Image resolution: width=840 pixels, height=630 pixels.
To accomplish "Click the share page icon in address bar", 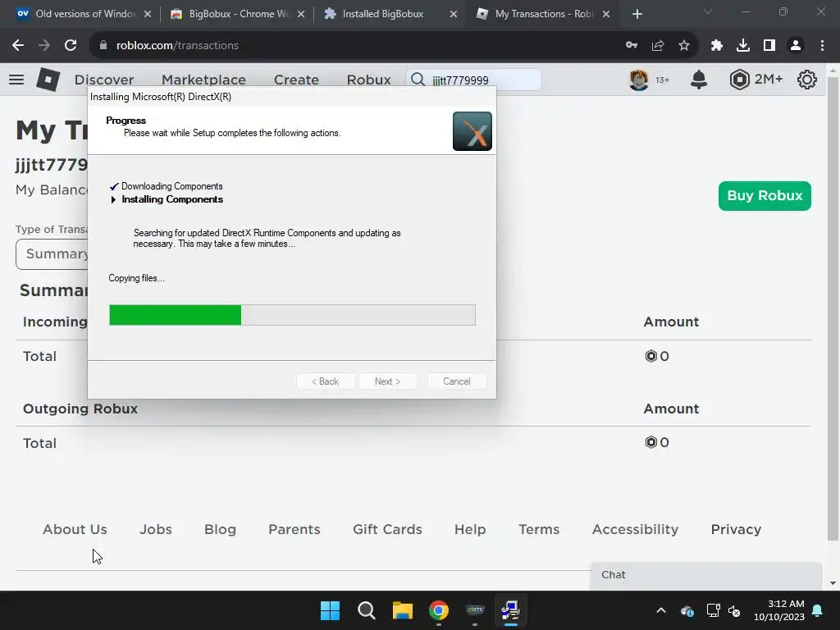I will tap(658, 46).
